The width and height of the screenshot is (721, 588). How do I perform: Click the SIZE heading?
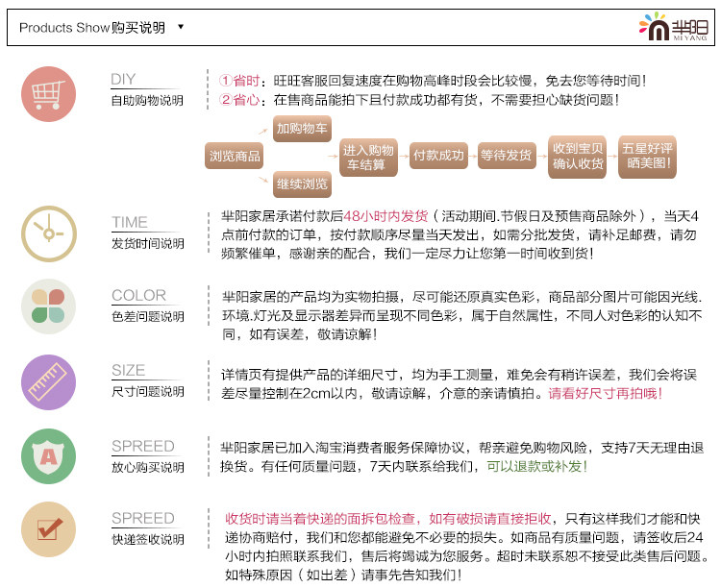coord(128,370)
